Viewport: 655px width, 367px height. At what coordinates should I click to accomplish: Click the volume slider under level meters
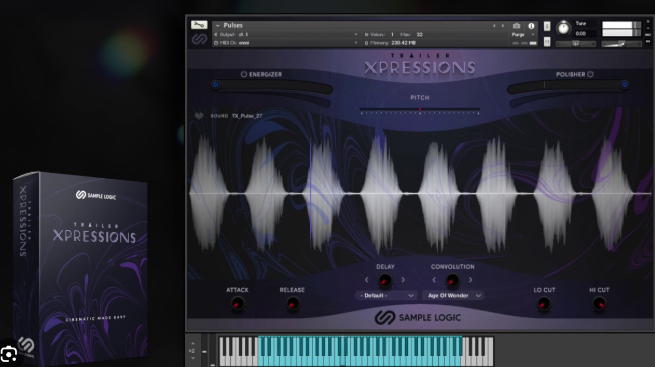[621, 43]
